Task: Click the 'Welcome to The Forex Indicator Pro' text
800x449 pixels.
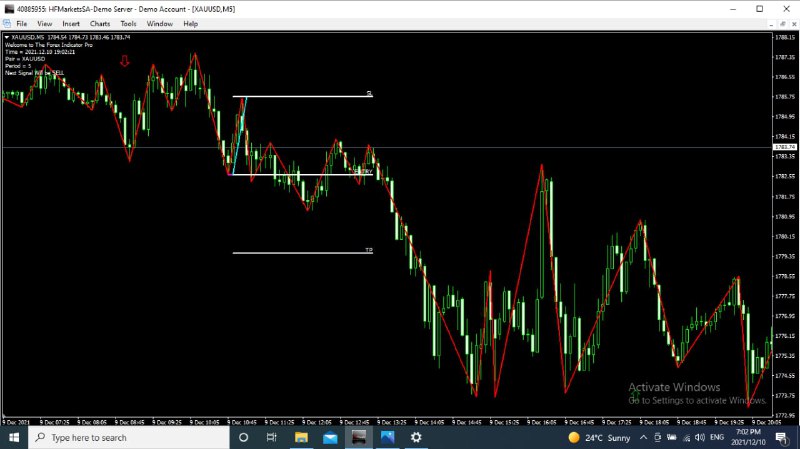Action: tap(49, 45)
